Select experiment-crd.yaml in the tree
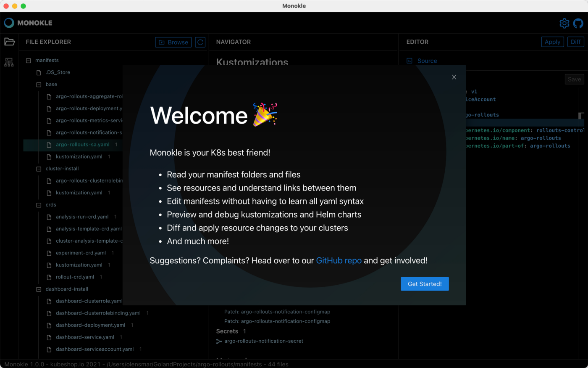This screenshot has height=368, width=588. 81,253
